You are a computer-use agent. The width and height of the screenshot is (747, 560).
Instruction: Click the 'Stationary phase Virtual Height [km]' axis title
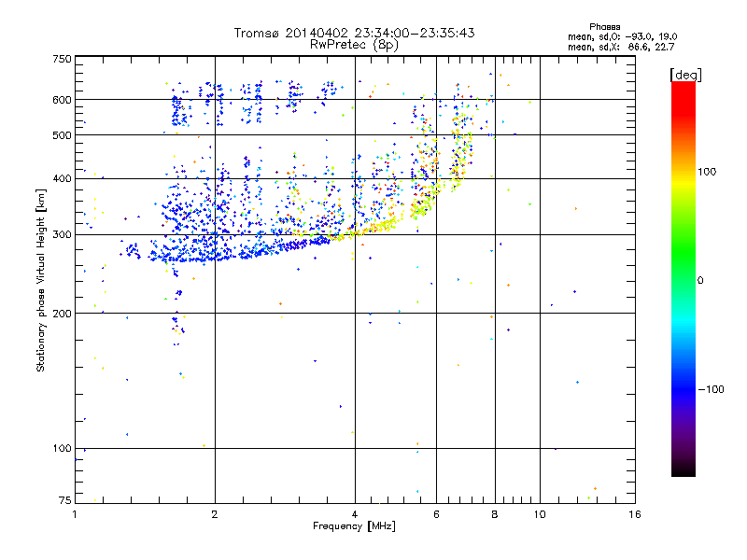[x=41, y=280]
